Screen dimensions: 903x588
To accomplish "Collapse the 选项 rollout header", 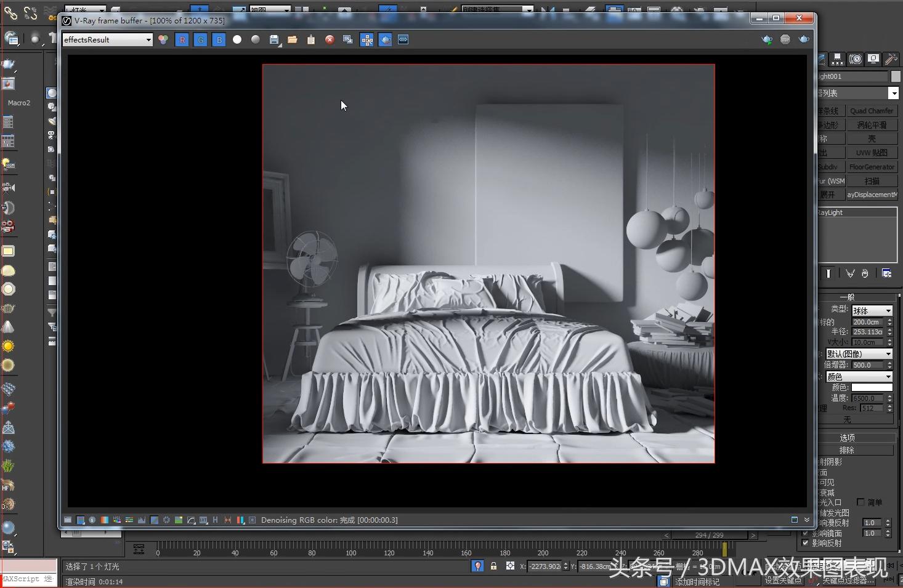I will pyautogui.click(x=848, y=438).
